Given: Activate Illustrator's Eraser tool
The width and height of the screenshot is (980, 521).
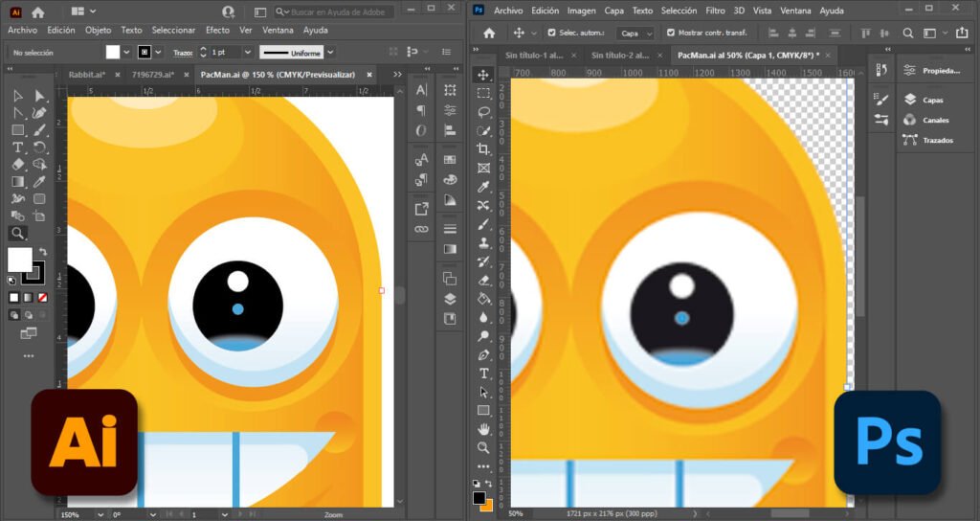Looking at the screenshot, I should [17, 165].
